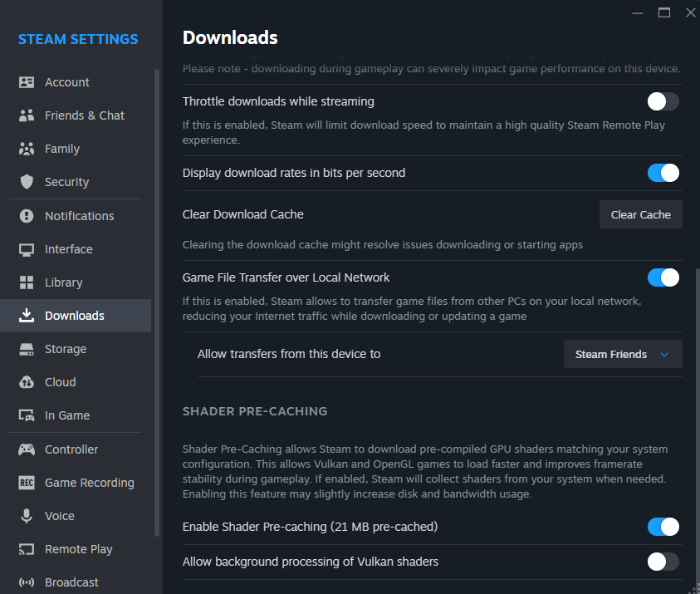
Task: Select Downloads in the sidebar
Action: [x=76, y=316]
